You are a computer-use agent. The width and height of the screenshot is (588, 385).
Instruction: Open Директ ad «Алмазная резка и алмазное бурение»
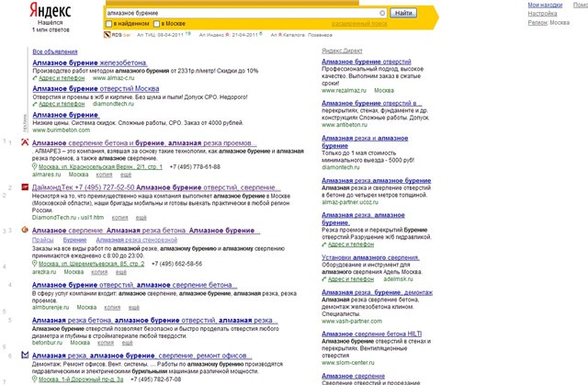click(x=365, y=142)
